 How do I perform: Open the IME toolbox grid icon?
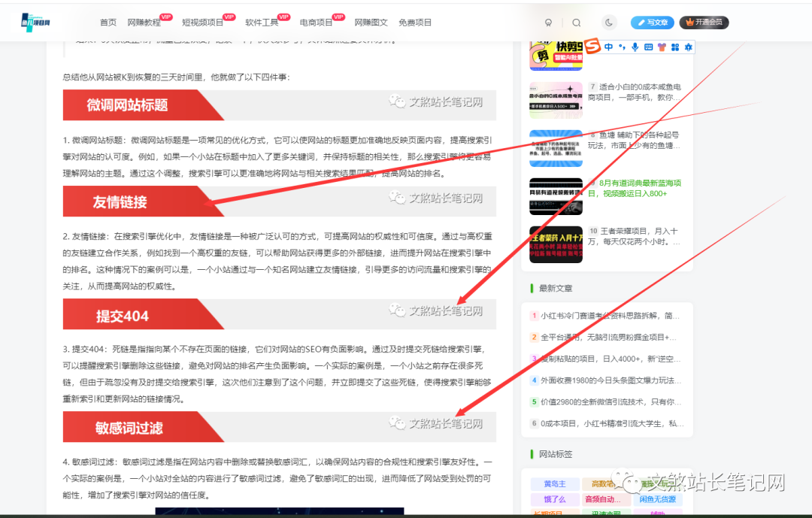(x=675, y=47)
